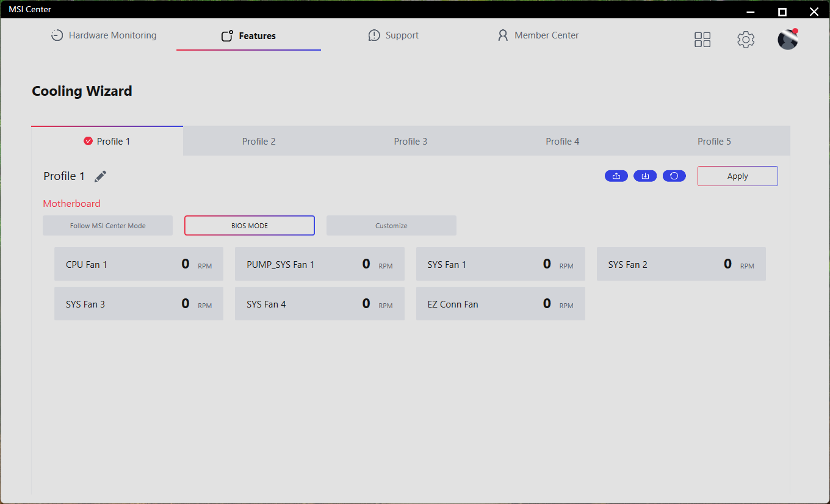Click the SYS Fan 3 card
The height and width of the screenshot is (504, 830).
(x=139, y=304)
